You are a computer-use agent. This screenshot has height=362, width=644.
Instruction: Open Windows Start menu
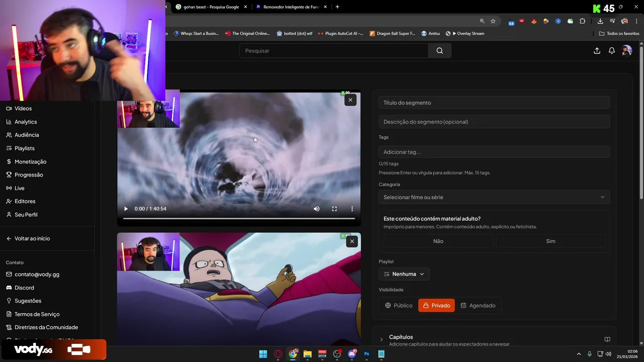click(263, 354)
